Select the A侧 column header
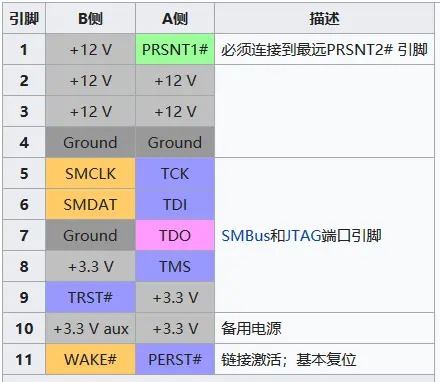The width and height of the screenshot is (440, 382). tap(175, 18)
